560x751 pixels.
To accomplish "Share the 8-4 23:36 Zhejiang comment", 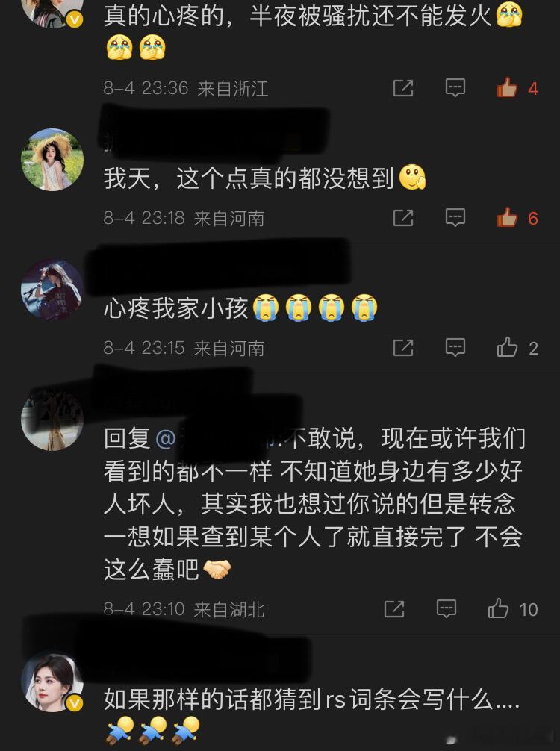I will click(x=403, y=88).
